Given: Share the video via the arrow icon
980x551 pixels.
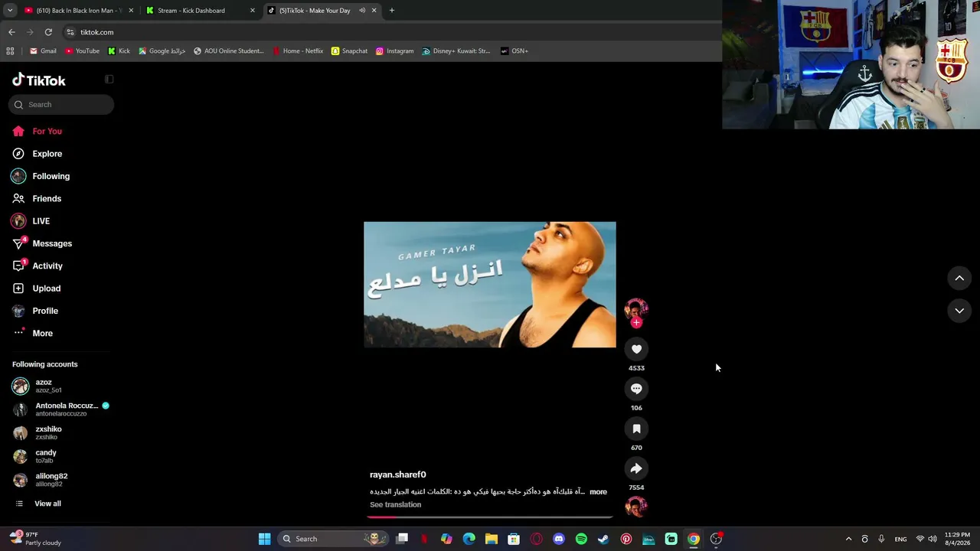Looking at the screenshot, I should (x=636, y=468).
